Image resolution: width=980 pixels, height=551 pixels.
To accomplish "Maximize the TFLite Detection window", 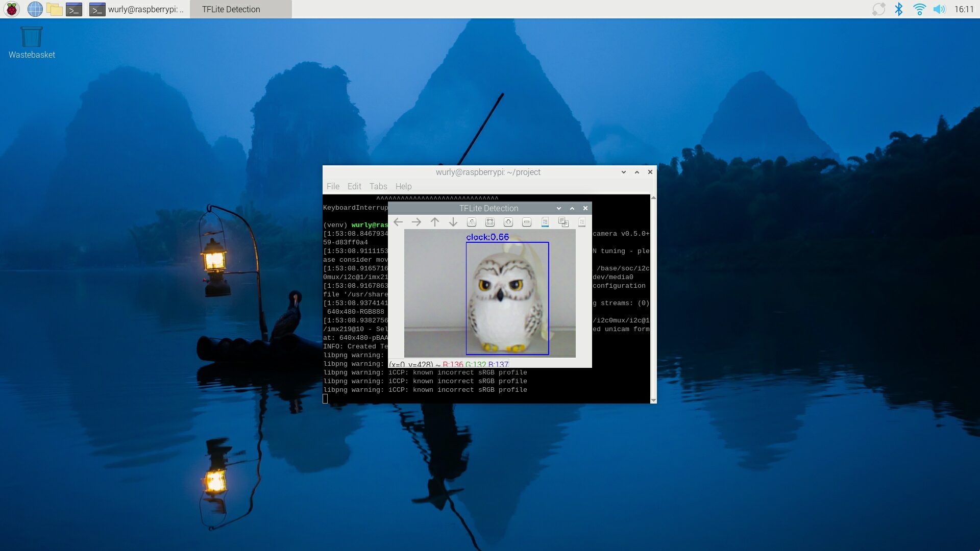I will click(572, 208).
